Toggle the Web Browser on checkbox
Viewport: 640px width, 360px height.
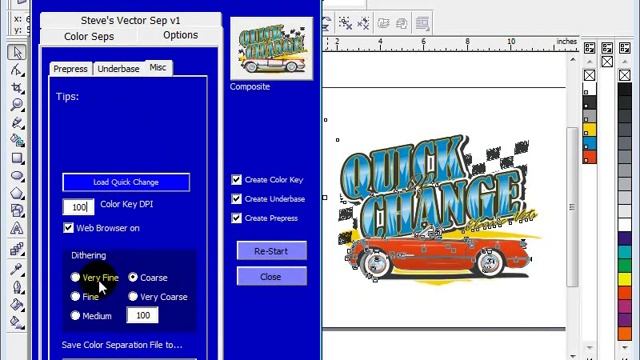[68, 228]
